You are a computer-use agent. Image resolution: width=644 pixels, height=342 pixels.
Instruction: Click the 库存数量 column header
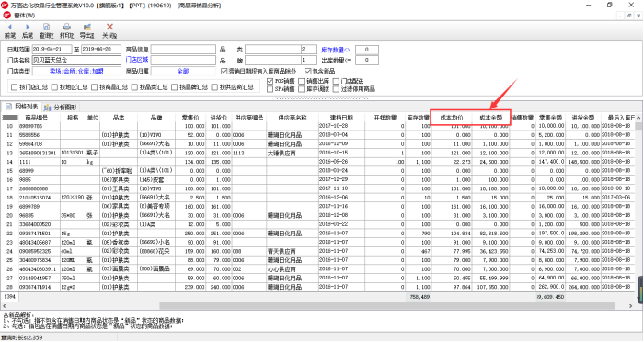click(418, 118)
